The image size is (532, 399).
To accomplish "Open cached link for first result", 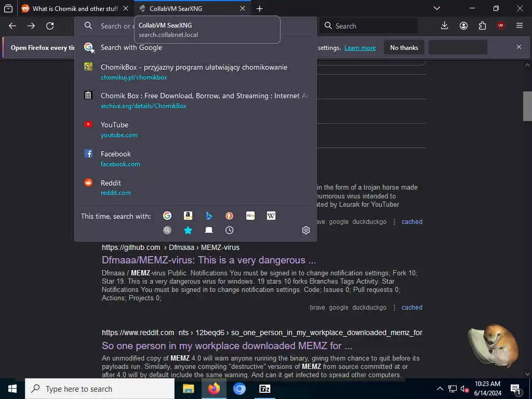I will click(x=412, y=222).
